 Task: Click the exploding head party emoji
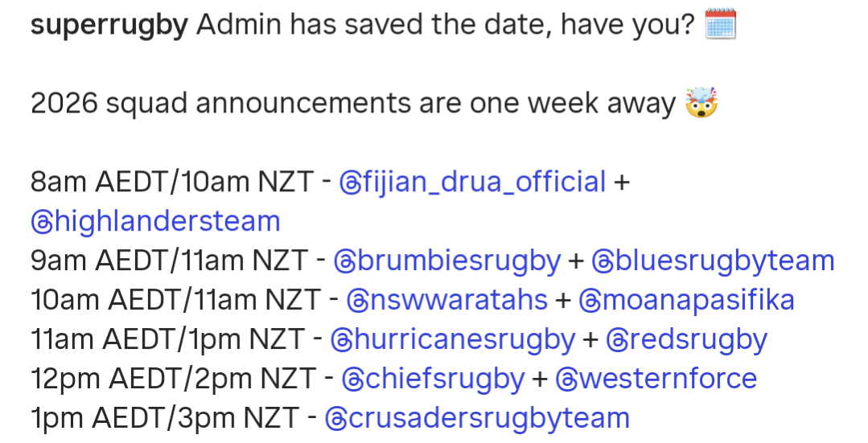(701, 104)
